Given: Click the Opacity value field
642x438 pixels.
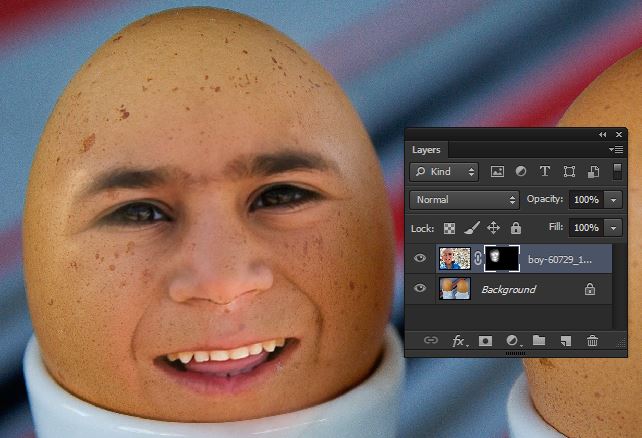Looking at the screenshot, I should (586, 200).
